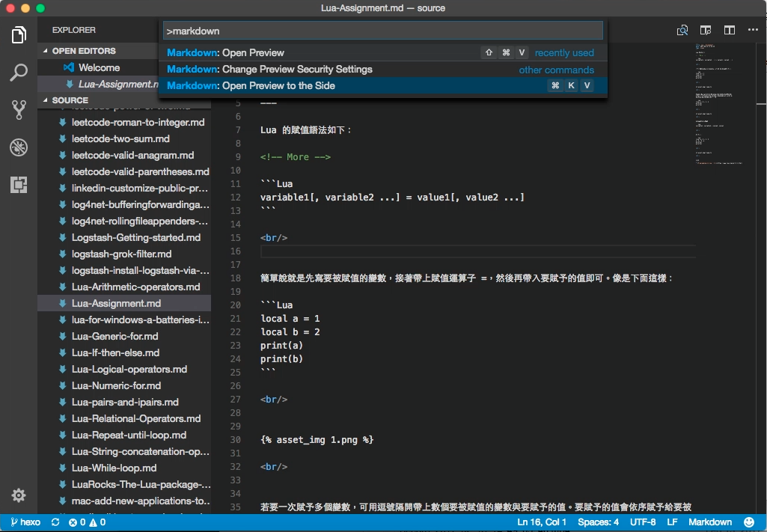
Task: Open the More Actions ellipsis menu
Action: click(x=753, y=30)
